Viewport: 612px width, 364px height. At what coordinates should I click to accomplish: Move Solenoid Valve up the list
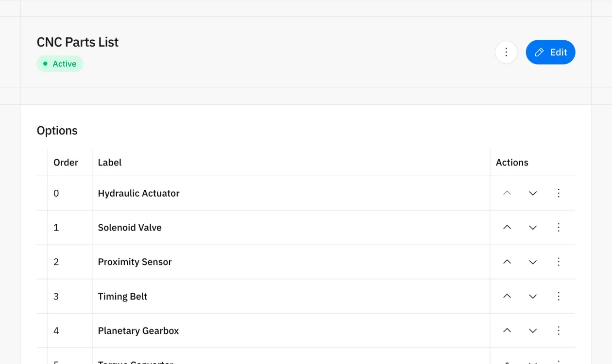pos(507,227)
